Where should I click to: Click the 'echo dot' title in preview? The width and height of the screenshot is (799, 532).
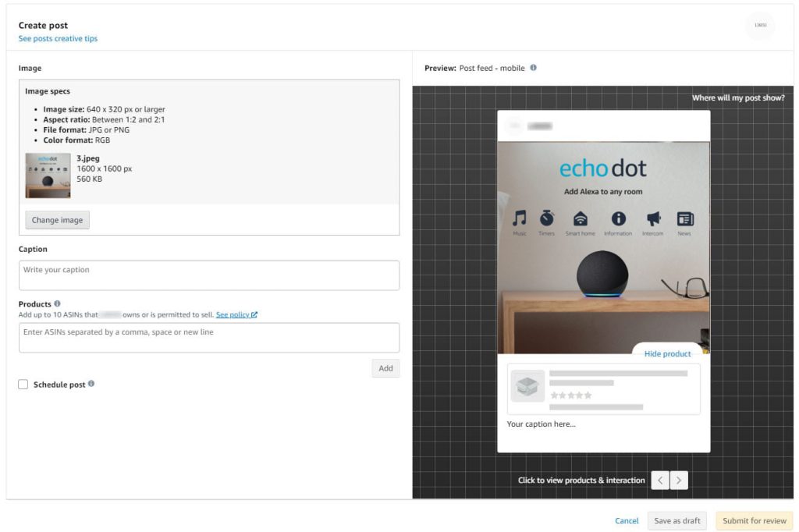point(603,168)
